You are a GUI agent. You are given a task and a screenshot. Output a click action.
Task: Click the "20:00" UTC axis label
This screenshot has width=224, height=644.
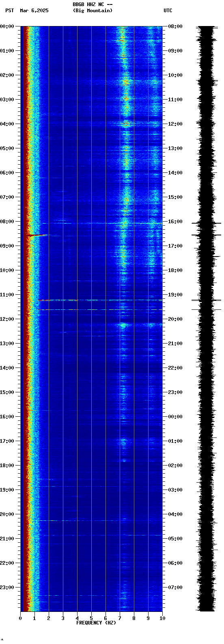(175, 319)
